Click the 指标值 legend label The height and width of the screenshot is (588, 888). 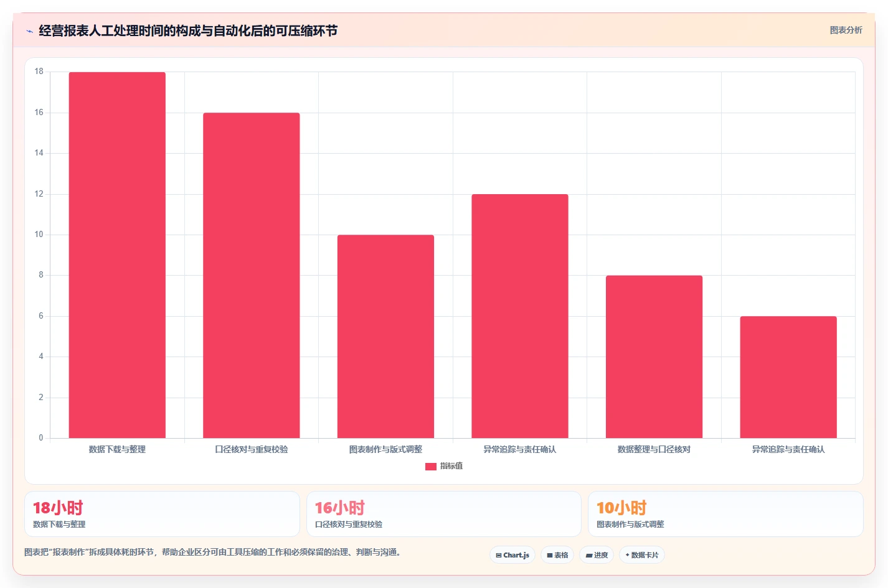point(451,466)
